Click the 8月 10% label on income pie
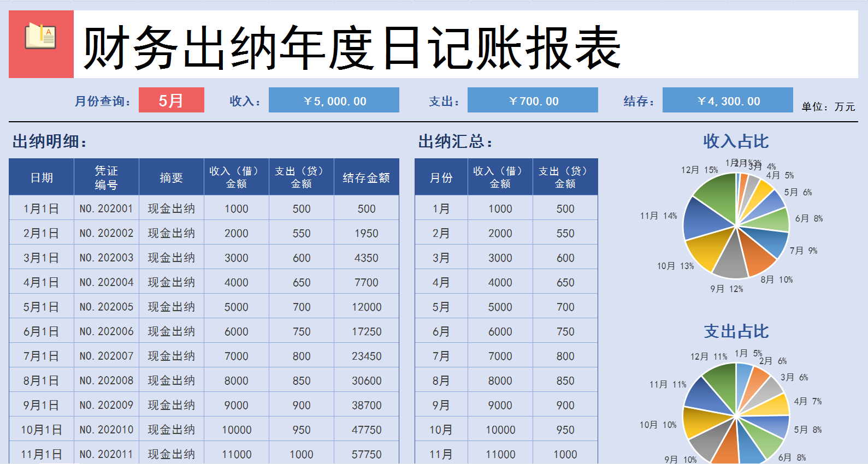 (777, 279)
